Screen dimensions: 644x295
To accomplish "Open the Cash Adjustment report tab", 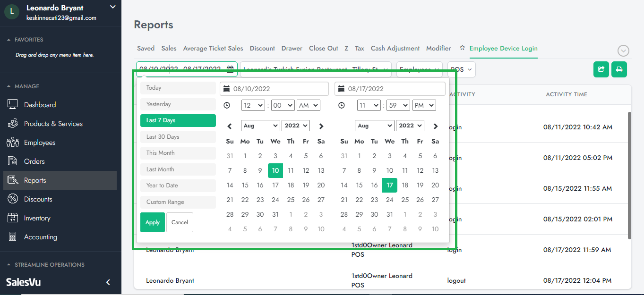I will tap(395, 48).
